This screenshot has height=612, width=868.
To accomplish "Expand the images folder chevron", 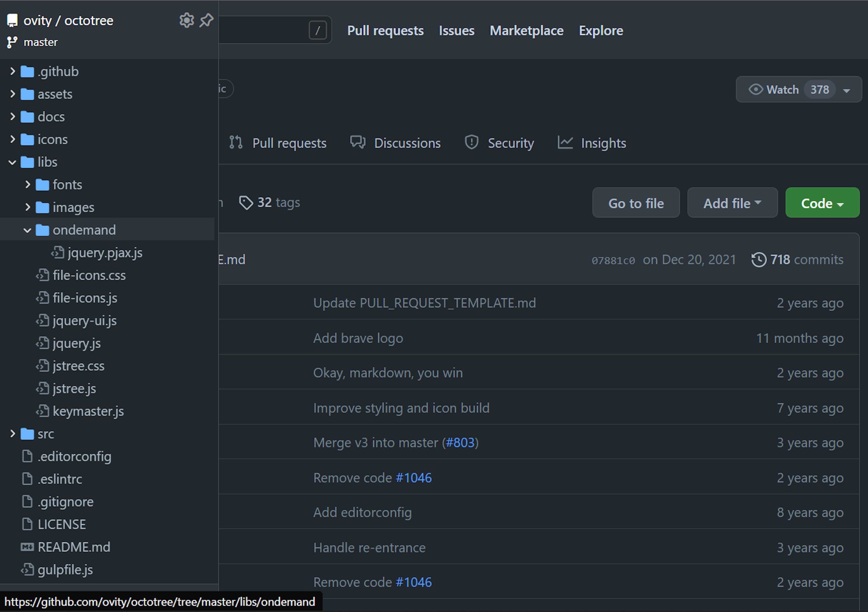I will coord(28,208).
